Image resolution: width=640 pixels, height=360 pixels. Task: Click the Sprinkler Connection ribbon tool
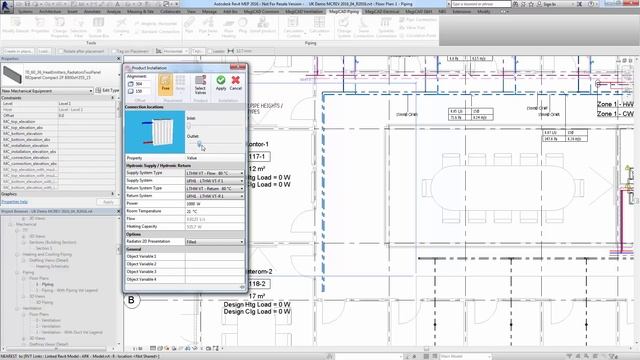(x=386, y=28)
